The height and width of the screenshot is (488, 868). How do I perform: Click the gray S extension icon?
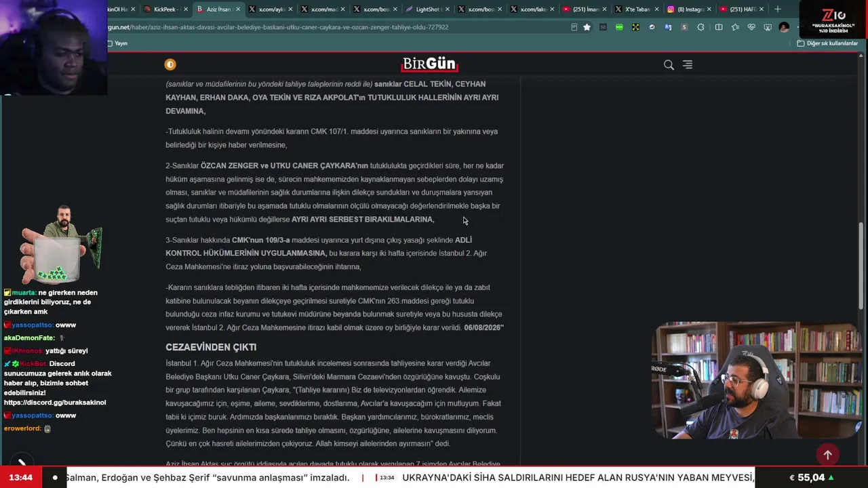pyautogui.click(x=684, y=27)
